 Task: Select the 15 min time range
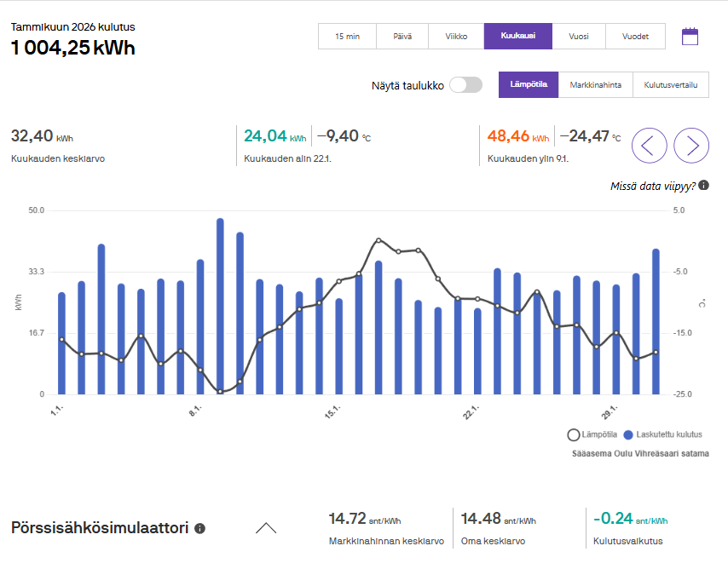347,37
